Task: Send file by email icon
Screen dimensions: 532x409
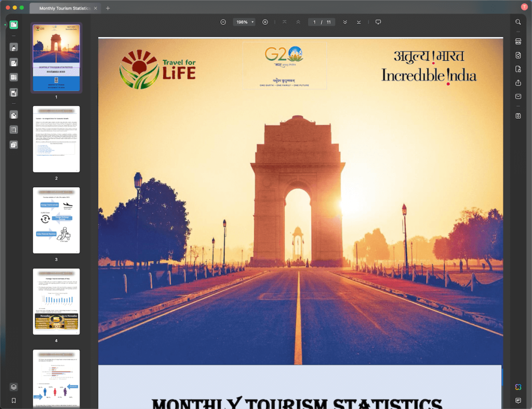Action: pyautogui.click(x=518, y=97)
